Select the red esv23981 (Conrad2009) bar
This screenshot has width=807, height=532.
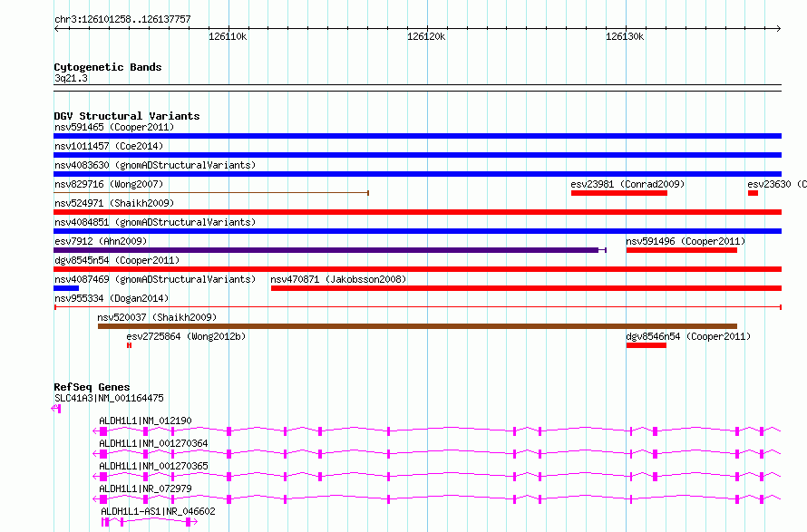pos(619,193)
